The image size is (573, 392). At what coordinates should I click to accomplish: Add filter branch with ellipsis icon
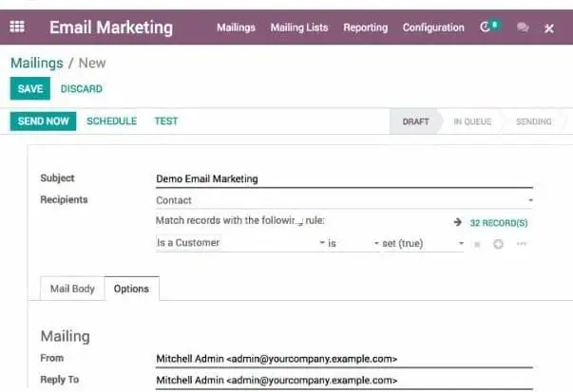(x=521, y=244)
